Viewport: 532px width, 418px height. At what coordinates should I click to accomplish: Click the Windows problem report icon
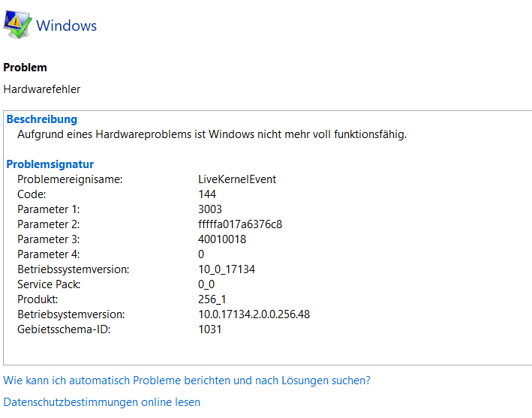tap(18, 25)
